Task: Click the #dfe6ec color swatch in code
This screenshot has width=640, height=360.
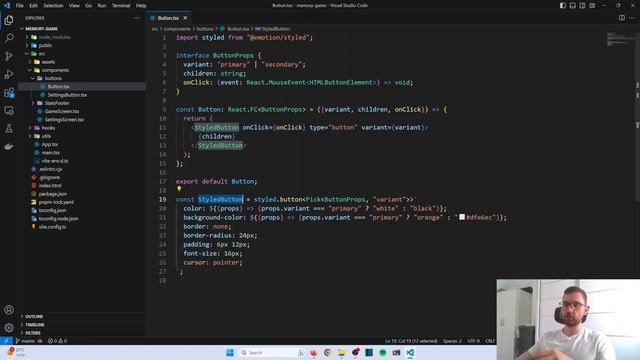Action: [x=462, y=217]
